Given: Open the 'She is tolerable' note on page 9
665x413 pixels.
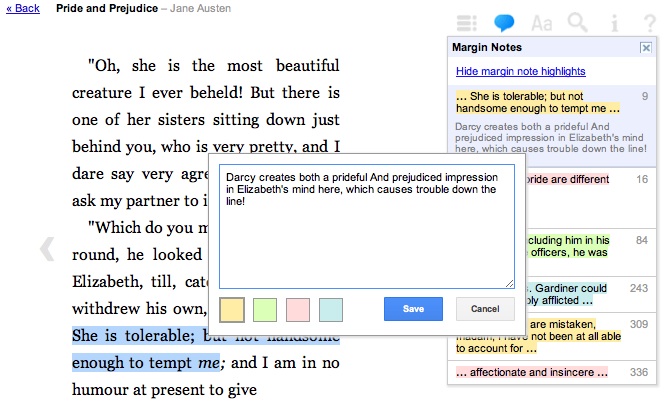Looking at the screenshot, I should tap(551, 126).
